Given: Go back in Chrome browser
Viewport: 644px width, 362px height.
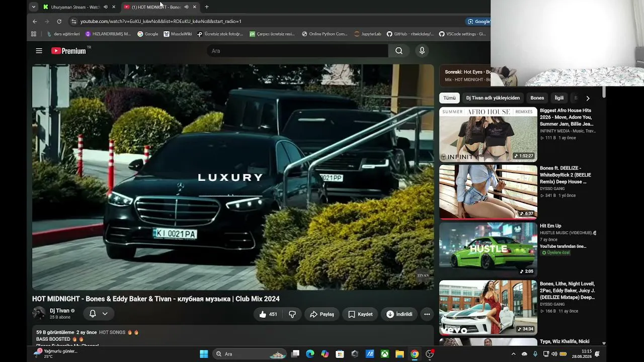Looking at the screenshot, I should point(35,21).
